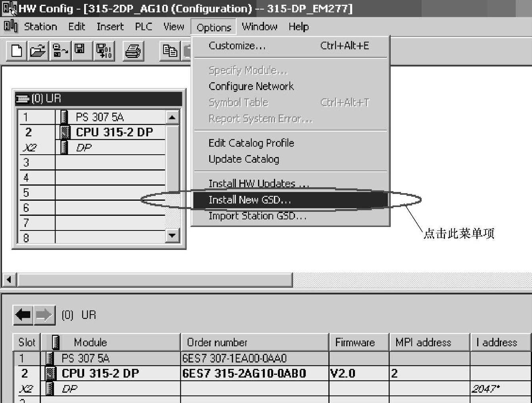
Task: Click the Open folder toolbar icon
Action: coord(38,51)
